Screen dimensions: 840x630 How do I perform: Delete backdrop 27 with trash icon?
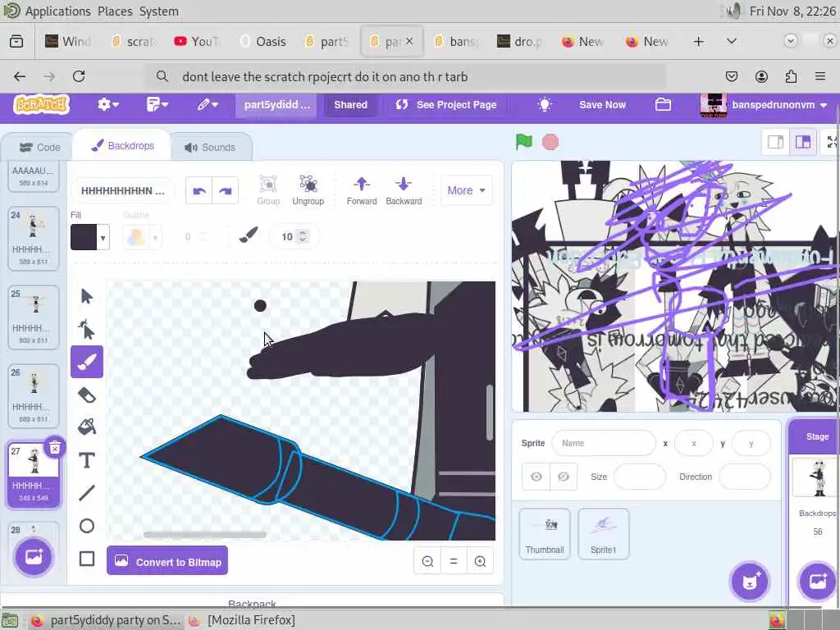[x=55, y=448]
